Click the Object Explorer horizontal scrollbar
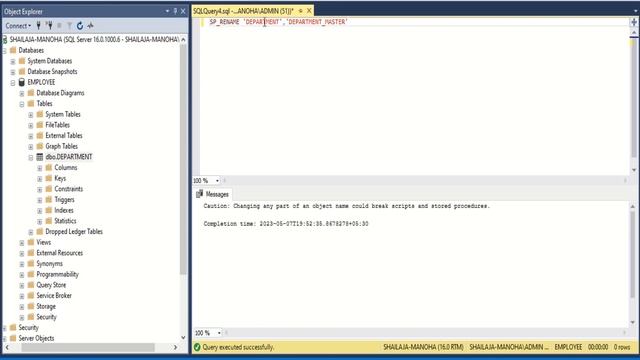Screen dimensions: 640x360 88,347
